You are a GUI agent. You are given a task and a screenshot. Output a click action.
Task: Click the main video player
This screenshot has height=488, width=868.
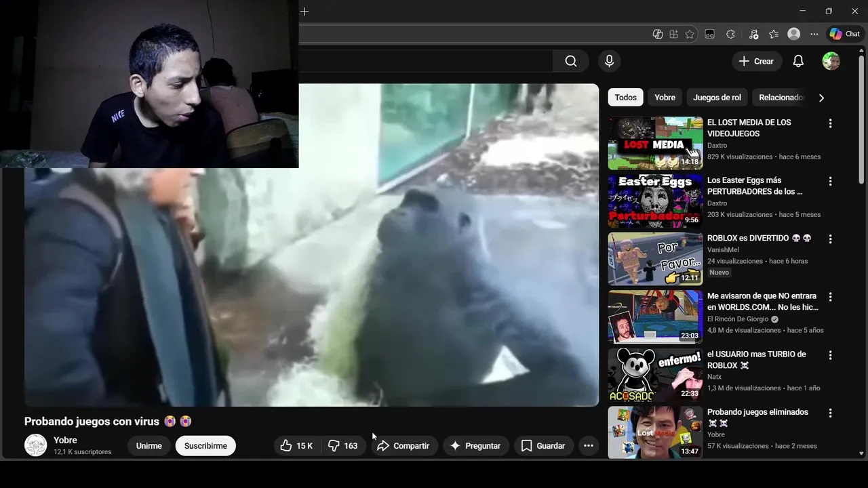(311, 245)
